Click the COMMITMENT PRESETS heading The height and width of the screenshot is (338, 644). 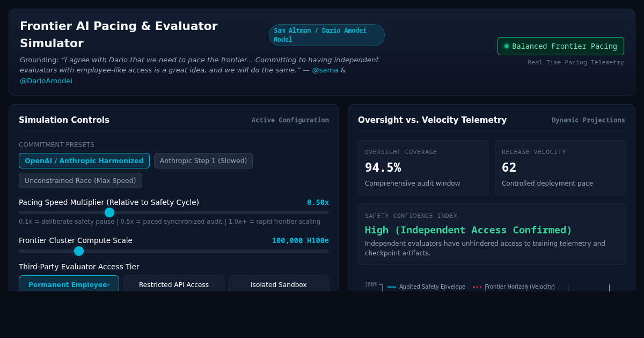click(56, 145)
